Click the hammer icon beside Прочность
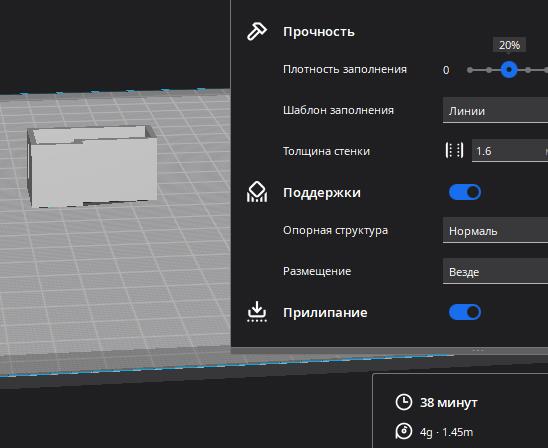 pyautogui.click(x=257, y=31)
